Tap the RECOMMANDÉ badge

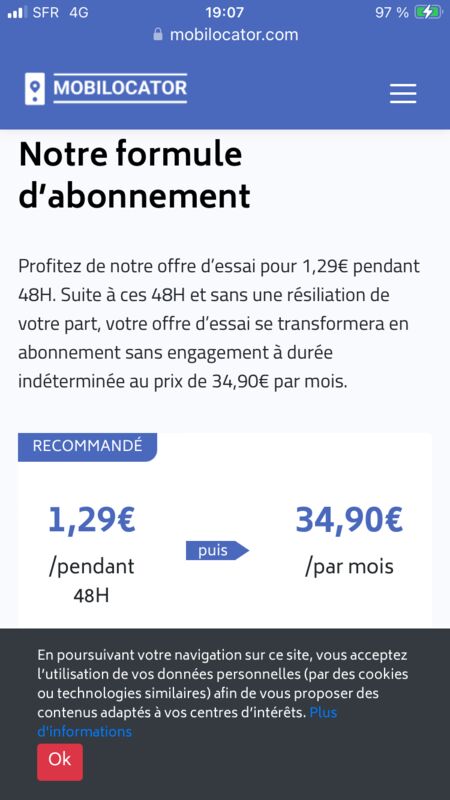(87, 446)
